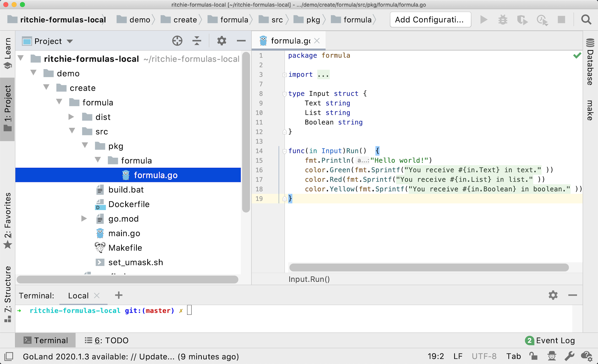Viewport: 598px width, 364px height.
Task: Click GoLand update notification text
Action: pyautogui.click(x=131, y=357)
